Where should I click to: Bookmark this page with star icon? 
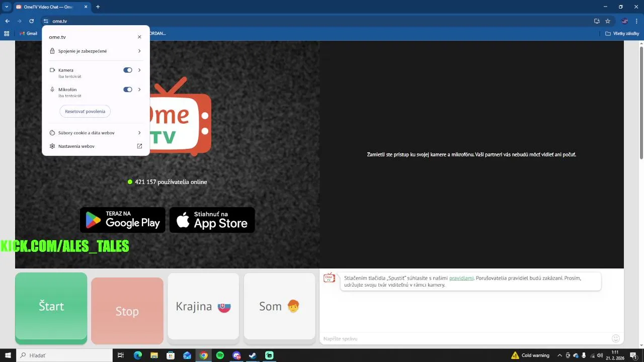coord(608,21)
